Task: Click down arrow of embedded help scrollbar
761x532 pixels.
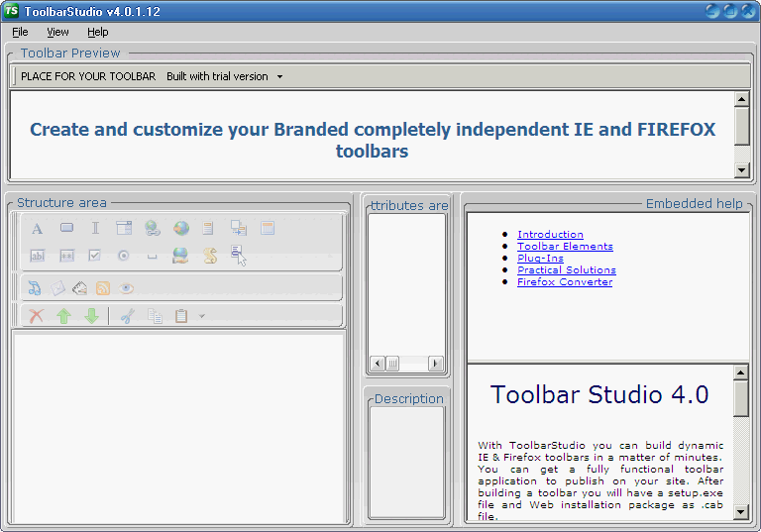Action: [x=740, y=511]
